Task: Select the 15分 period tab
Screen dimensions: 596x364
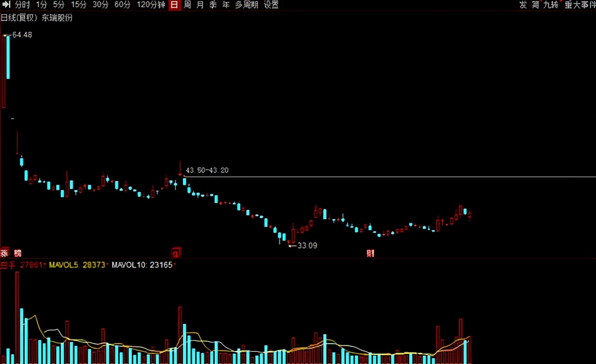Action: click(79, 5)
